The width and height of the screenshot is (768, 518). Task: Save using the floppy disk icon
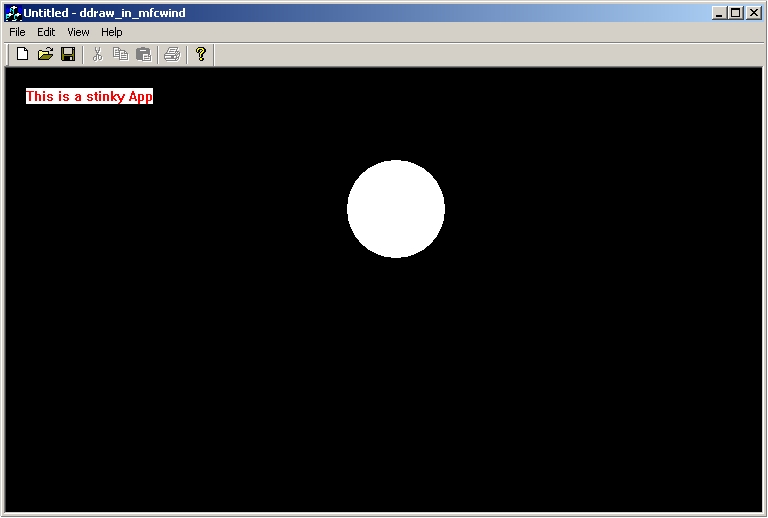pos(68,54)
